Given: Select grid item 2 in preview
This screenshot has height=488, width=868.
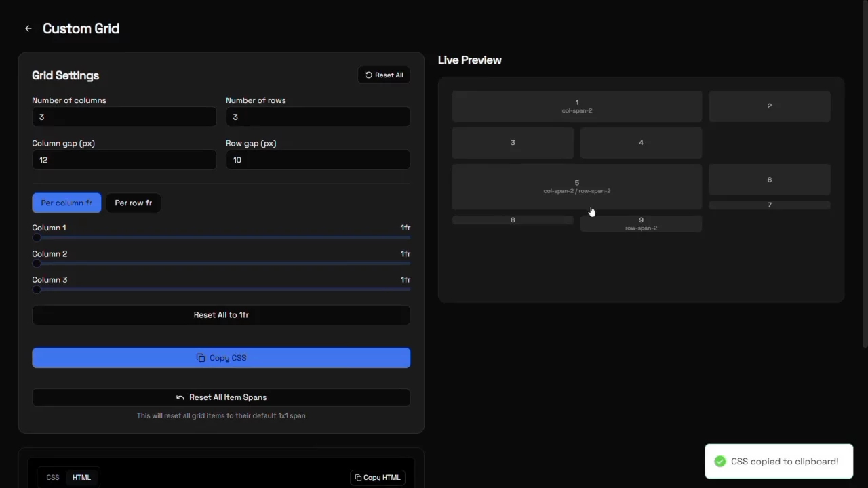Looking at the screenshot, I should [770, 106].
